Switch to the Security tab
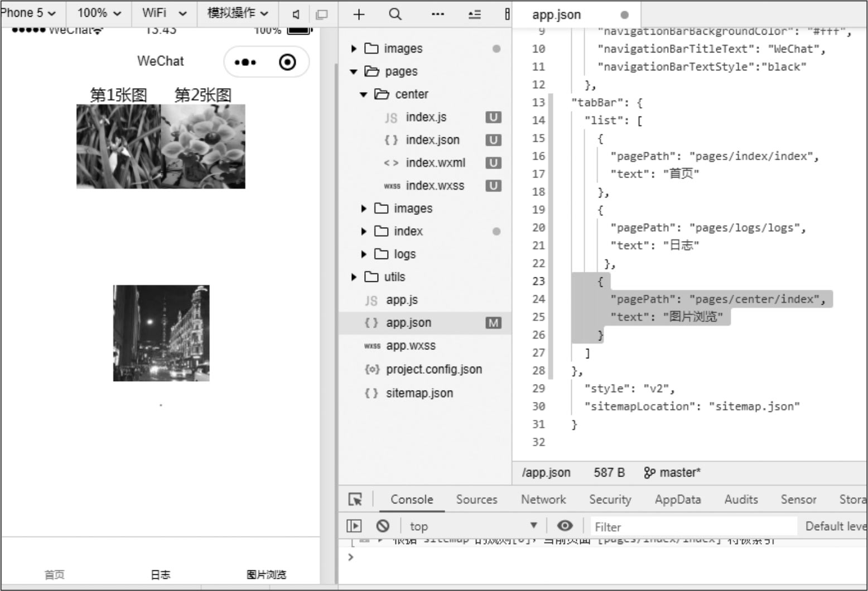Image resolution: width=868 pixels, height=591 pixels. coord(610,499)
